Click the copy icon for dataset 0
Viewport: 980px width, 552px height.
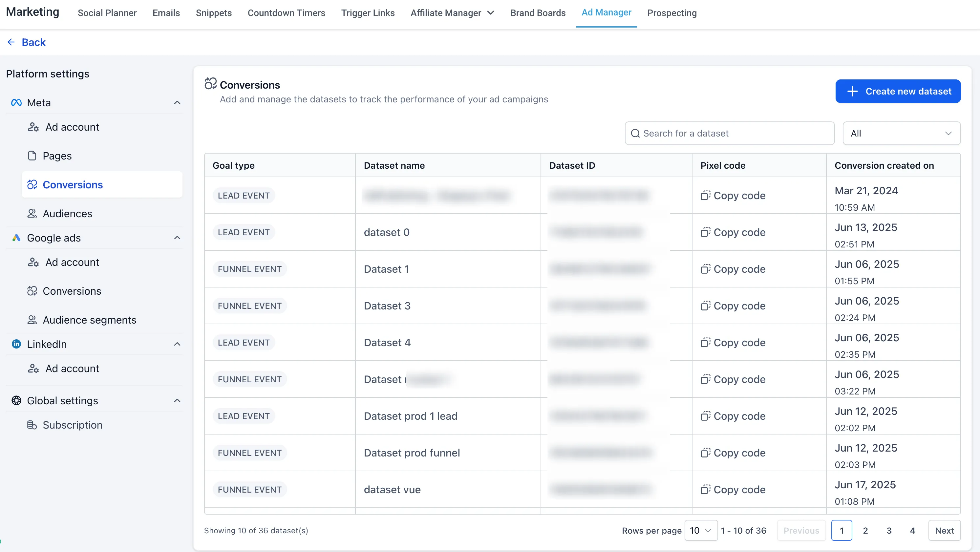(x=705, y=232)
